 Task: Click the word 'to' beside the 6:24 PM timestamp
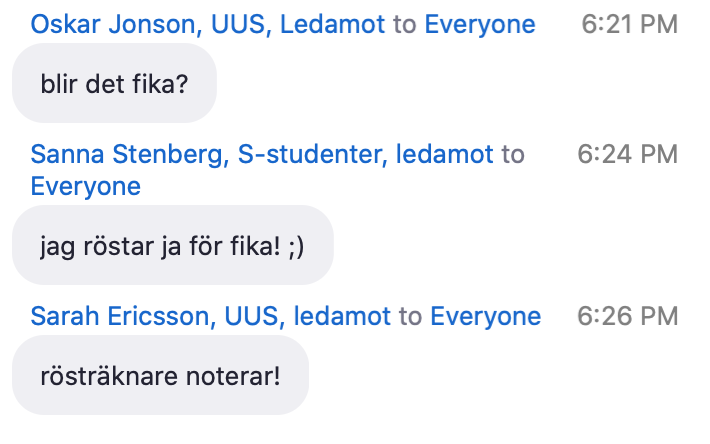pos(513,154)
